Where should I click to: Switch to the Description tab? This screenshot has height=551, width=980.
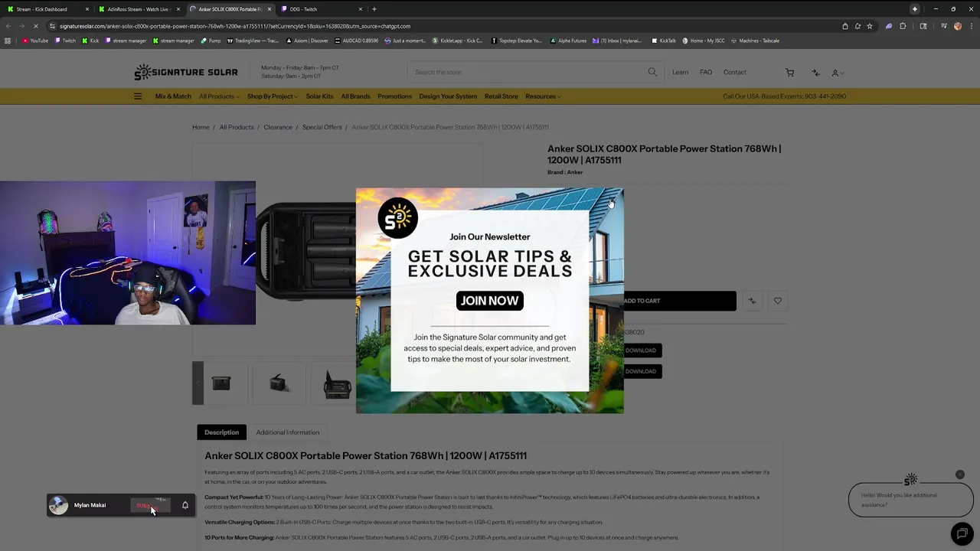[x=221, y=432]
